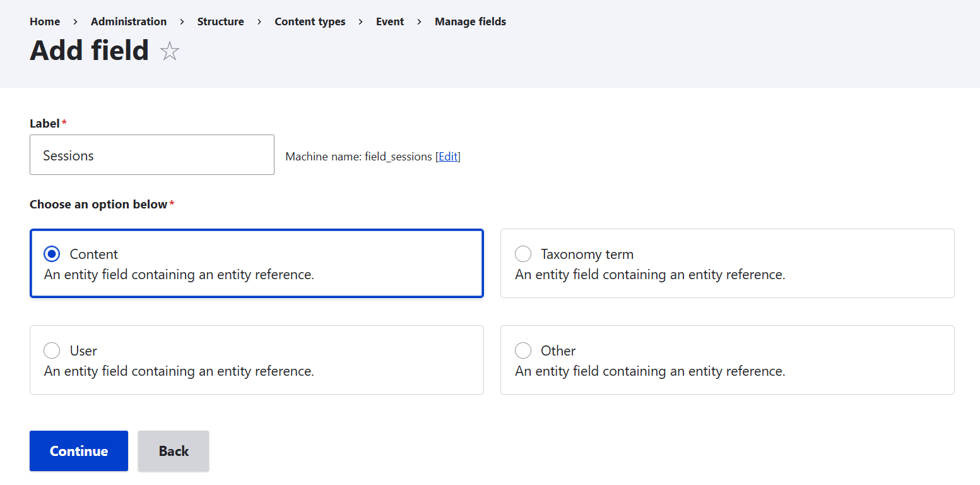The image size is (980, 485).
Task: Choose the Other entity reference option
Action: (523, 350)
